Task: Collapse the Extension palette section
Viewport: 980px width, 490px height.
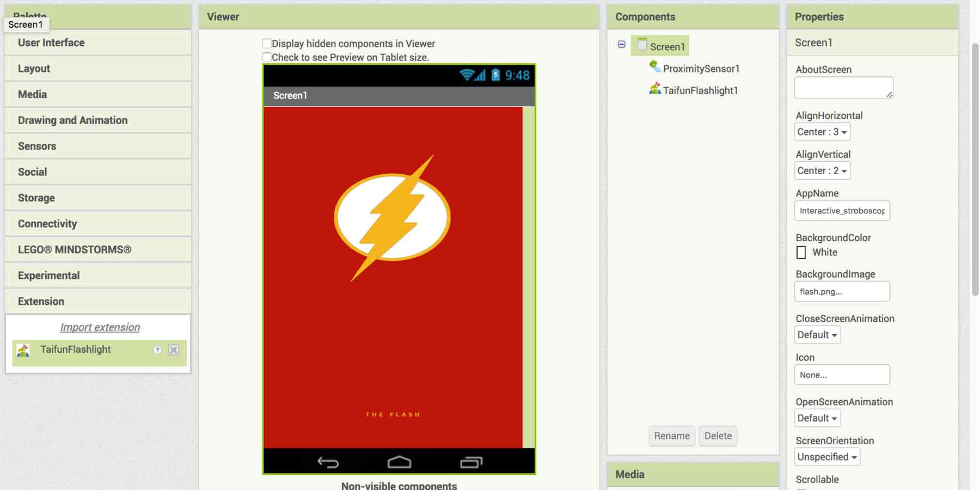Action: [x=98, y=301]
